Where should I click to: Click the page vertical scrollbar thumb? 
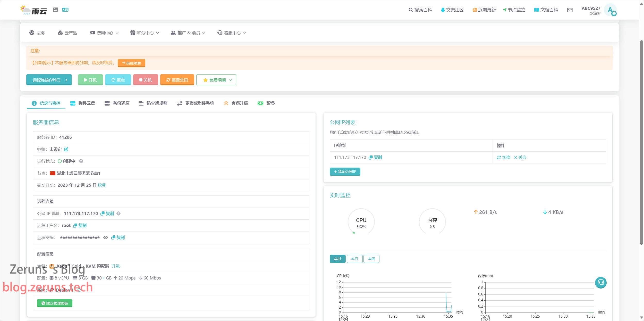tap(641, 142)
